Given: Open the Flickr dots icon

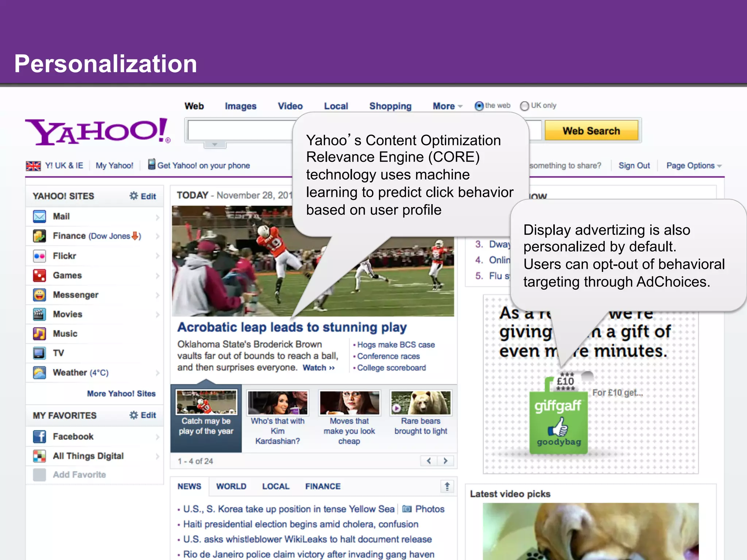Looking at the screenshot, I should tap(39, 256).
